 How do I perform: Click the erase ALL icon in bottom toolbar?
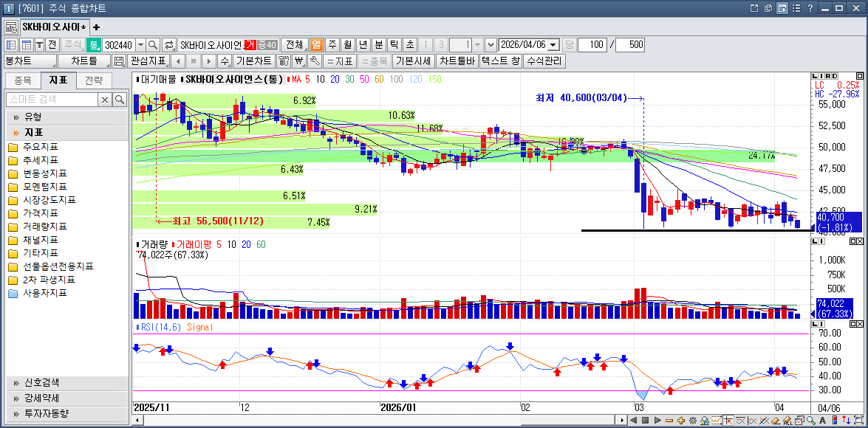pos(787,421)
